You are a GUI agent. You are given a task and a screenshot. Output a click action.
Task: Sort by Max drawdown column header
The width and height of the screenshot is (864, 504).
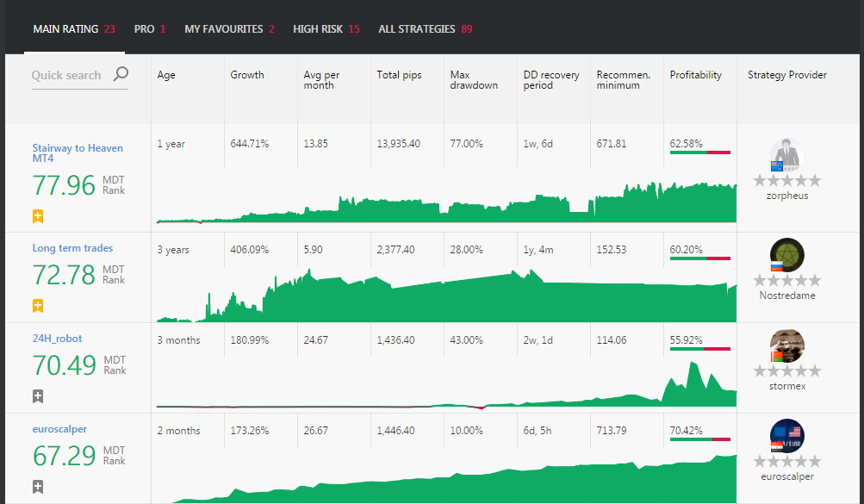click(x=474, y=80)
